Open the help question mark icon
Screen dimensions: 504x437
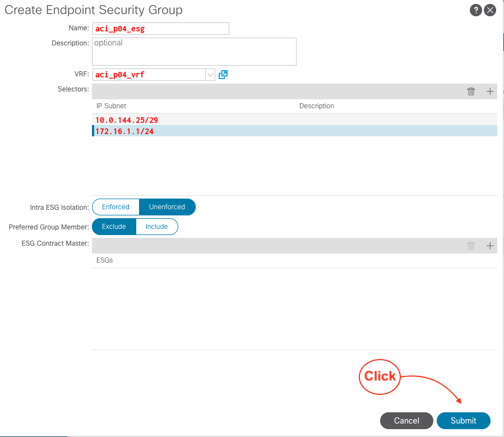(x=475, y=10)
